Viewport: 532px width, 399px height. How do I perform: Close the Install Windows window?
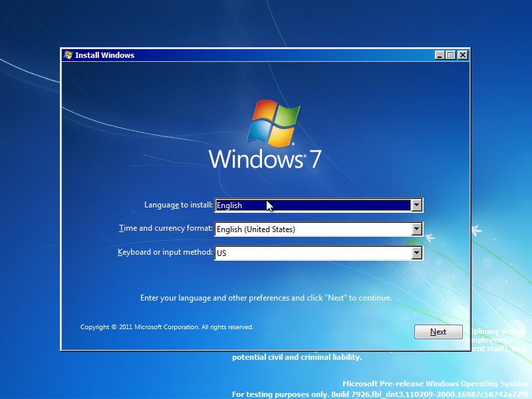coord(462,55)
